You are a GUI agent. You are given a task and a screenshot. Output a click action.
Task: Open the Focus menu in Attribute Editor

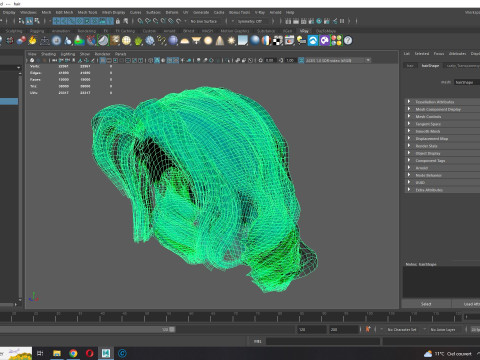439,53
